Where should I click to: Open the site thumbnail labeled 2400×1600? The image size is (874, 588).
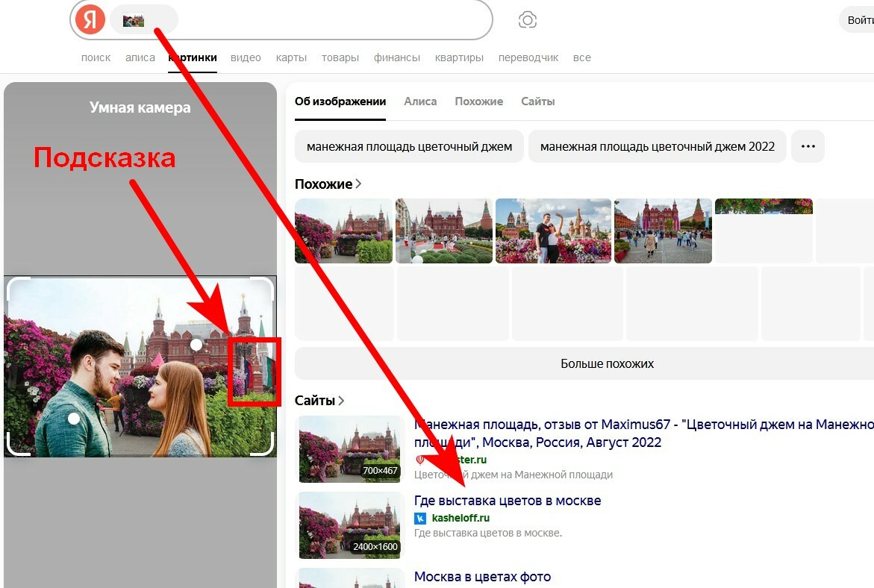click(351, 525)
